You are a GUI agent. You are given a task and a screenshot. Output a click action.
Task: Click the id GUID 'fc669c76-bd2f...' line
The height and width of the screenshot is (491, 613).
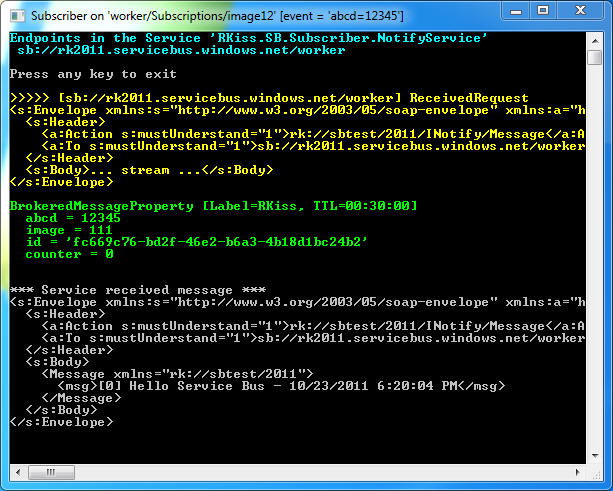coord(197,242)
